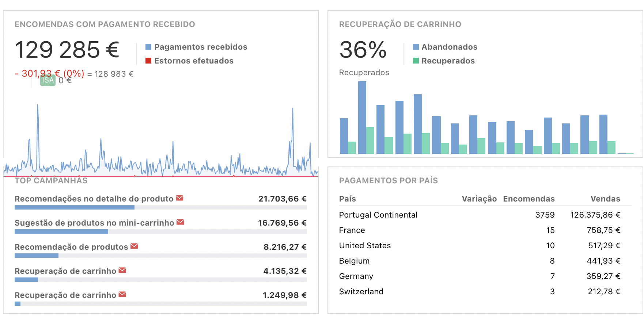Select the France row in country table
644x322 pixels.
point(352,230)
